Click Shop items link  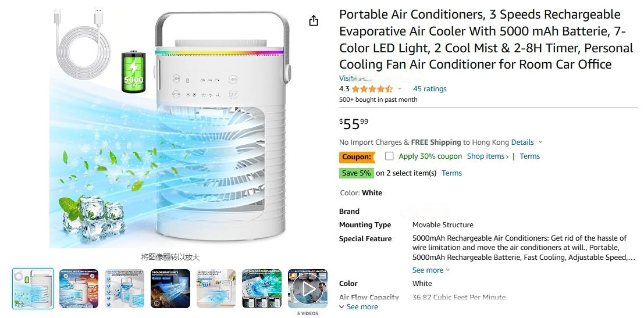[488, 156]
